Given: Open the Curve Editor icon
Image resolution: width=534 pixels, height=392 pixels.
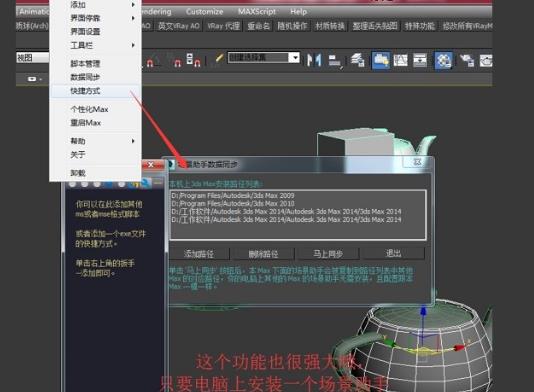Looking at the screenshot, I should 400,60.
